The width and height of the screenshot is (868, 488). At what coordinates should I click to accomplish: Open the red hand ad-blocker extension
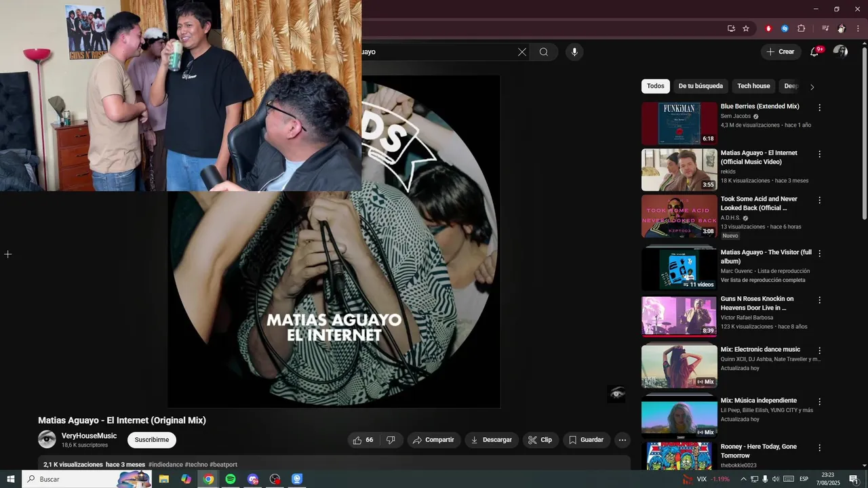tap(768, 28)
